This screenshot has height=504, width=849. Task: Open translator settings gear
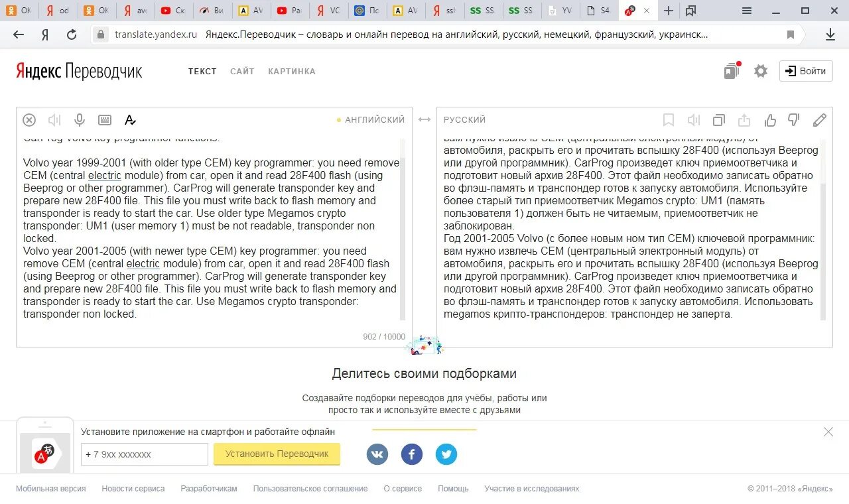(x=761, y=71)
